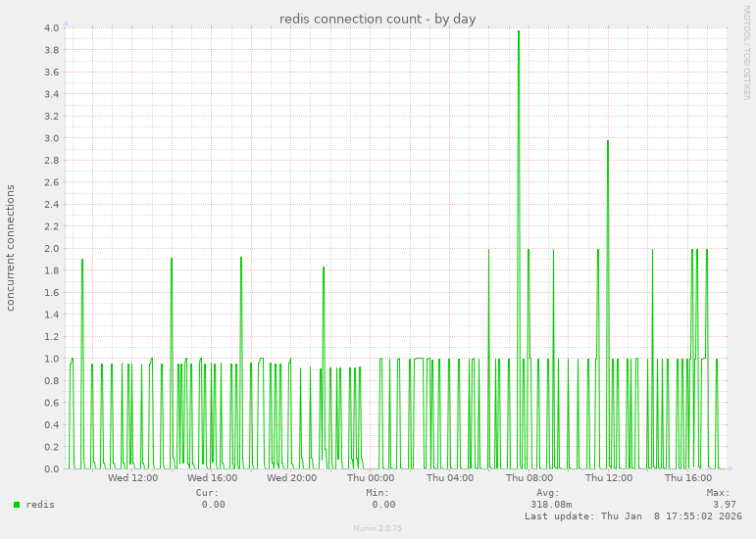Click the 'Thu 16:00' x-axis label
The height and width of the screenshot is (539, 756).
pyautogui.click(x=688, y=478)
